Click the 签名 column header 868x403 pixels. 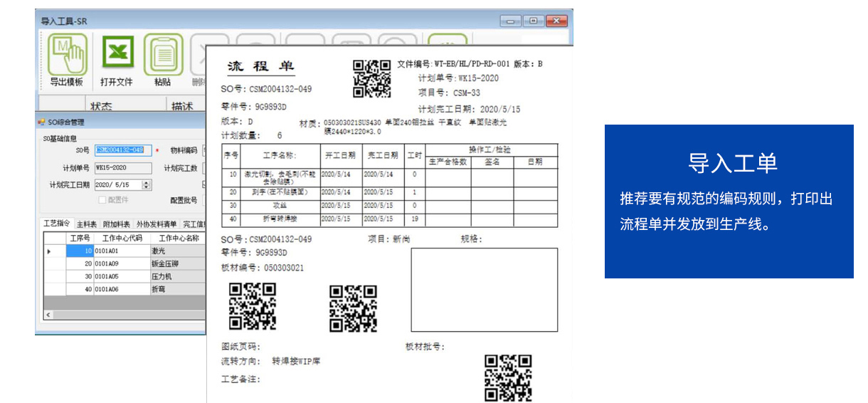[x=492, y=162]
